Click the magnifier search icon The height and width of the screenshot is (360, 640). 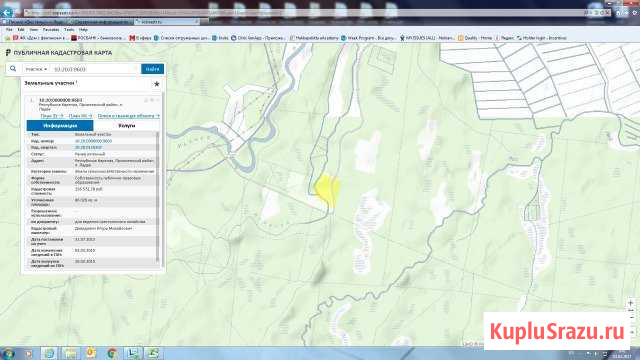13,69
